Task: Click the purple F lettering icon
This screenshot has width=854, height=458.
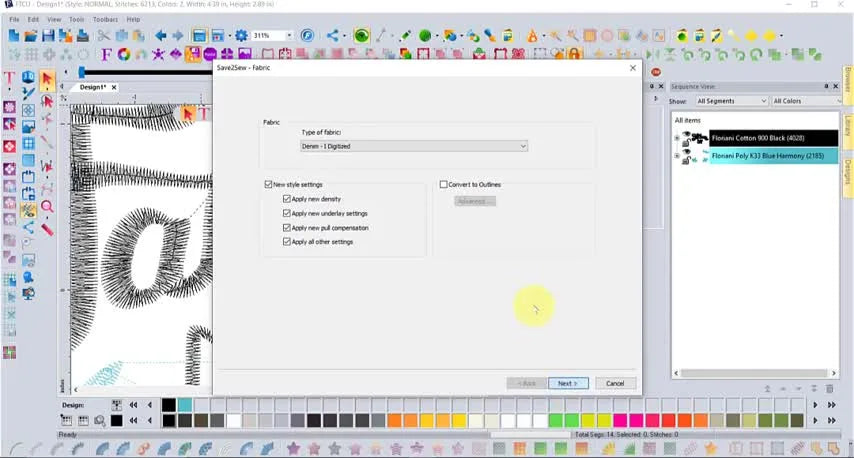Action: coord(105,54)
